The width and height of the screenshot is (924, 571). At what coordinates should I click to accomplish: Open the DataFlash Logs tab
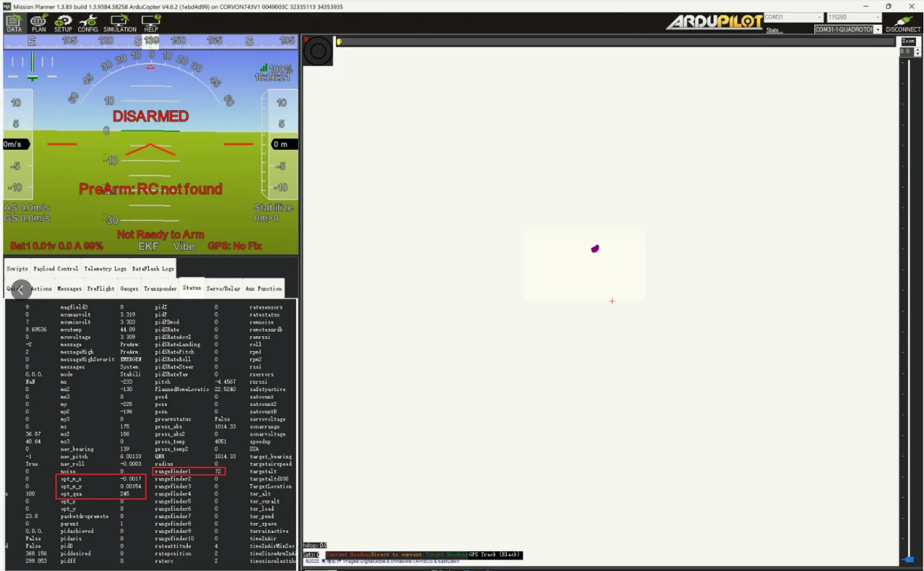pyautogui.click(x=153, y=269)
